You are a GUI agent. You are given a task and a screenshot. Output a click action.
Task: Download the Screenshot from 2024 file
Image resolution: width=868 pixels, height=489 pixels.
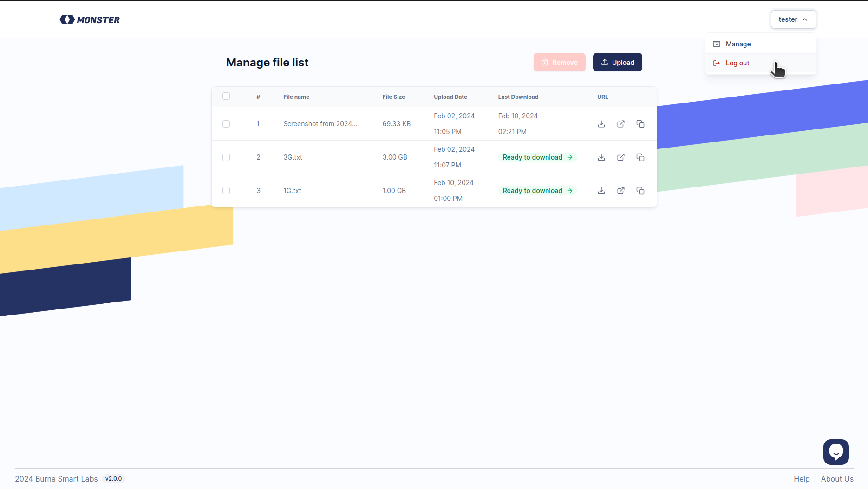(601, 124)
